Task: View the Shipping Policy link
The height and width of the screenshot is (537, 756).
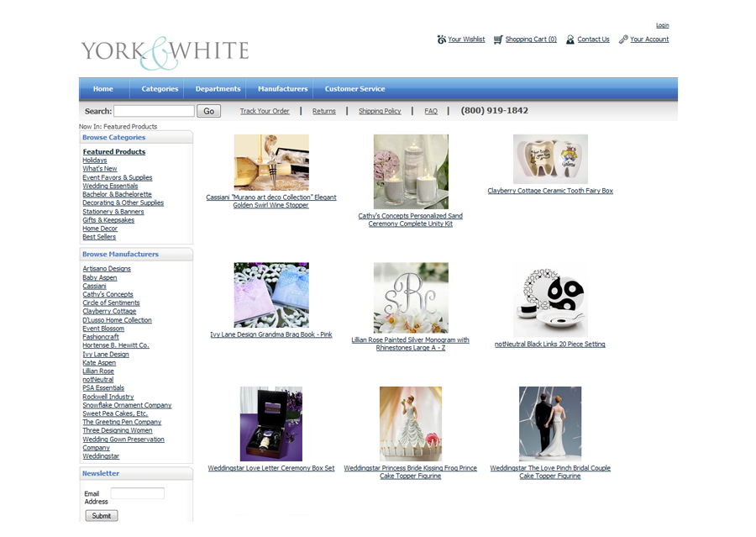Action: coord(380,111)
